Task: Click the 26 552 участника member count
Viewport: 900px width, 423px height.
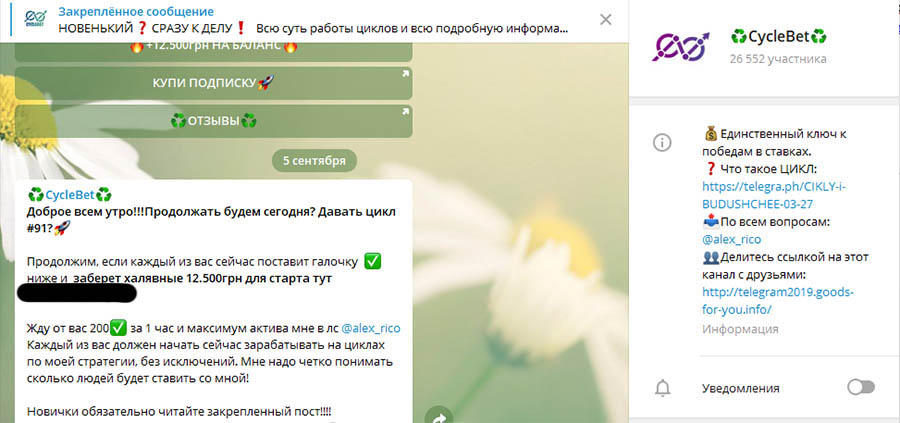Action: (778, 59)
